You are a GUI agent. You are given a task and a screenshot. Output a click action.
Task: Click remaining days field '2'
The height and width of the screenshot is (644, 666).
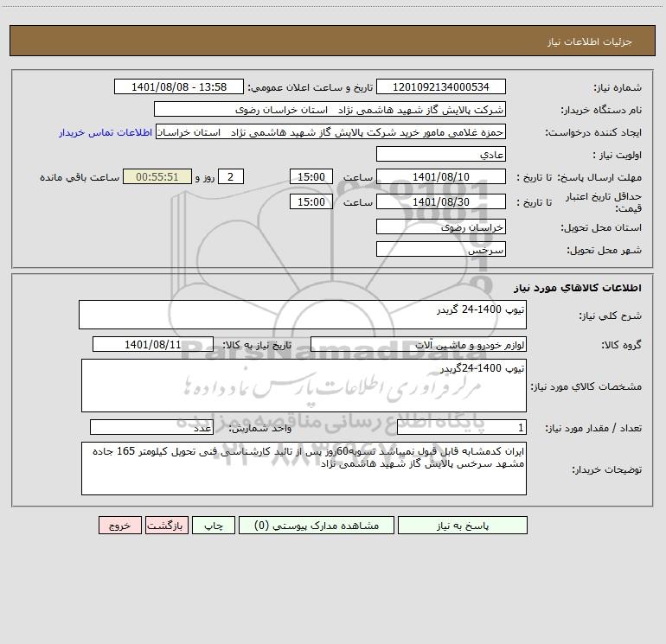pos(231,176)
